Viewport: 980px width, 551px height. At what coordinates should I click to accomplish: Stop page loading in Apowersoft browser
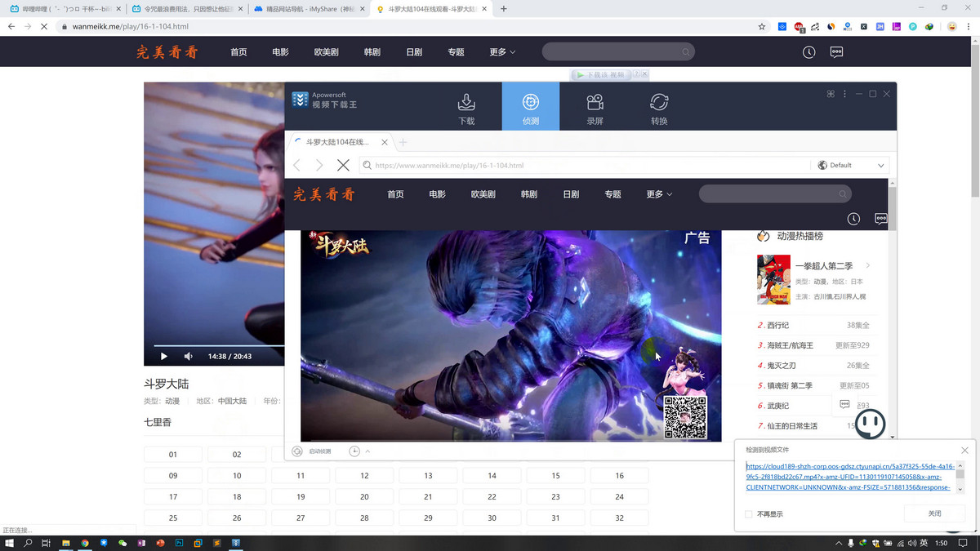[343, 165]
